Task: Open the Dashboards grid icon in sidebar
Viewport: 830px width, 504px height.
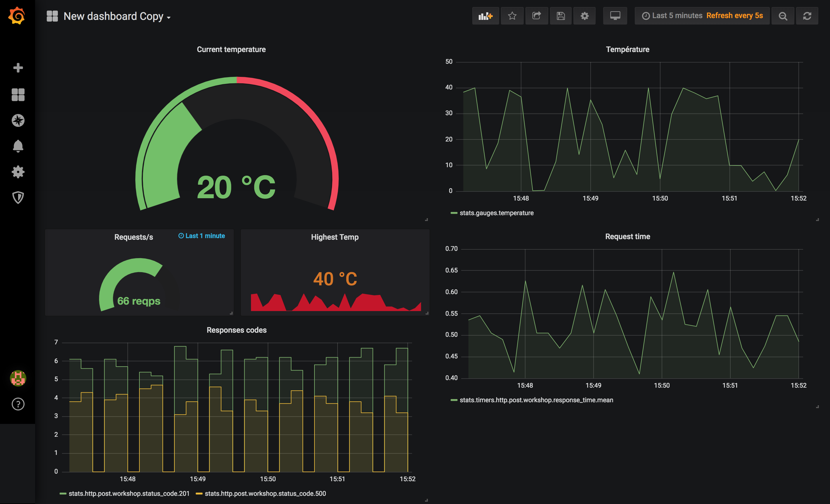Action: [x=18, y=95]
